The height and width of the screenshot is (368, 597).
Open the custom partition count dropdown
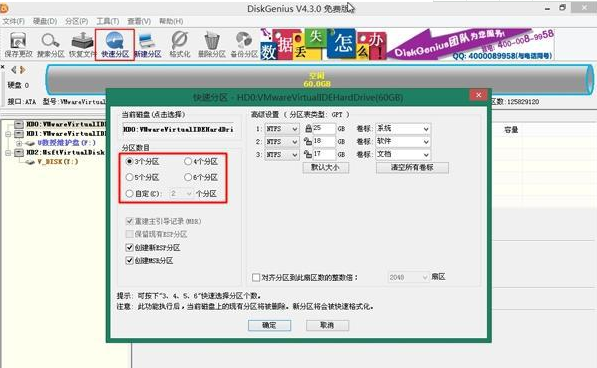181,194
